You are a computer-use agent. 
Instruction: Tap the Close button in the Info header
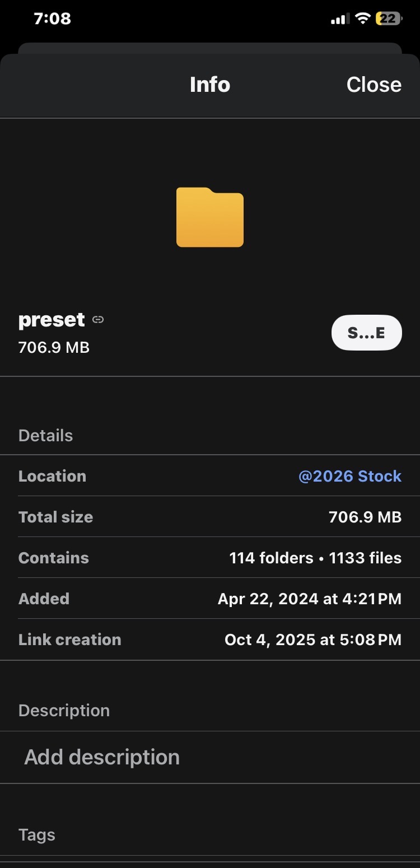coord(374,85)
